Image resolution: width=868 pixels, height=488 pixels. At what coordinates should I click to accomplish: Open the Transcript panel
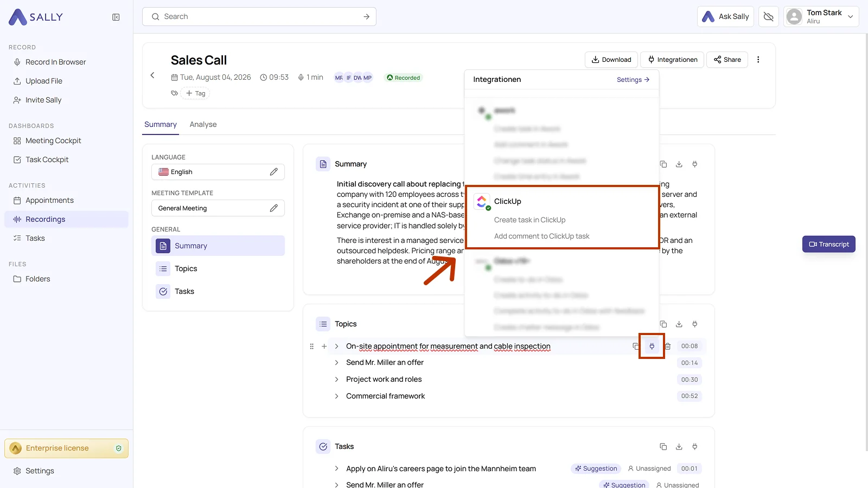829,244
